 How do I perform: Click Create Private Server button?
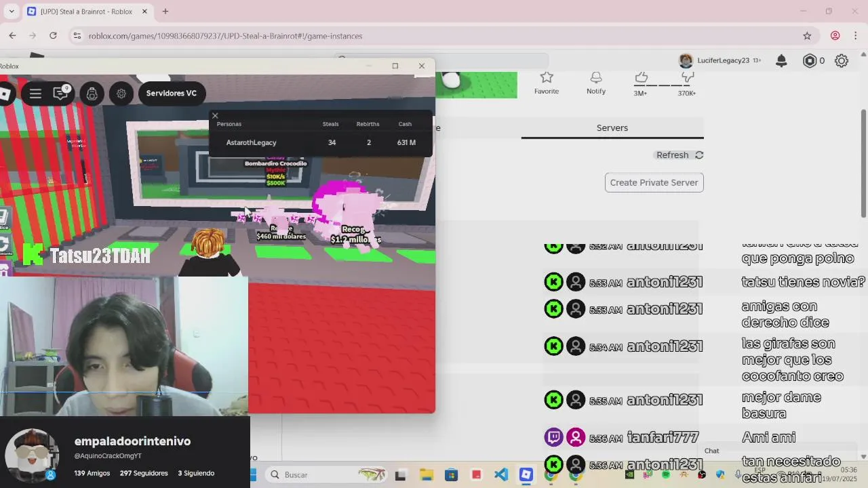[x=654, y=182]
